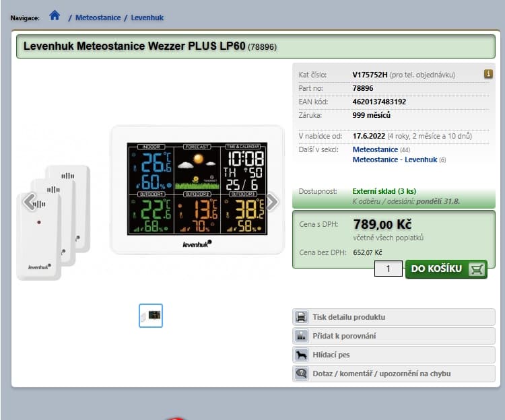
Task: Click the cart icon in DO KOŠÍKU
Action: click(x=477, y=269)
